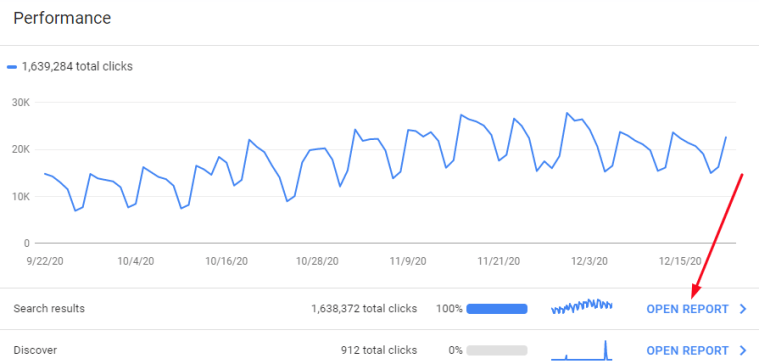The image size is (759, 364).
Task: Click the Discover 0% gray progress bar
Action: (497, 350)
